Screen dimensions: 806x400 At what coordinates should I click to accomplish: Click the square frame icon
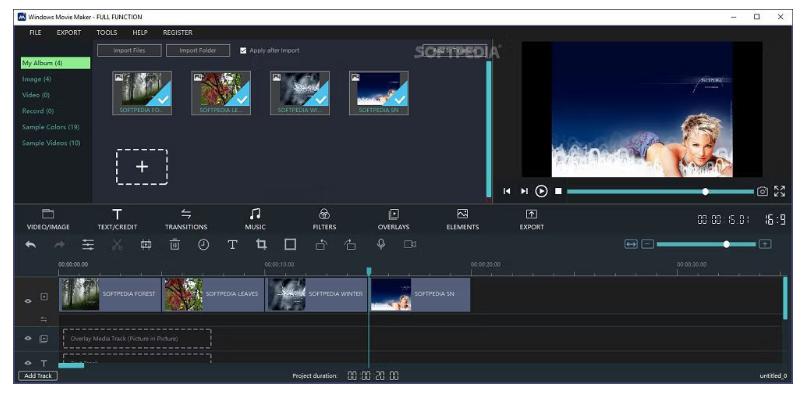click(290, 245)
